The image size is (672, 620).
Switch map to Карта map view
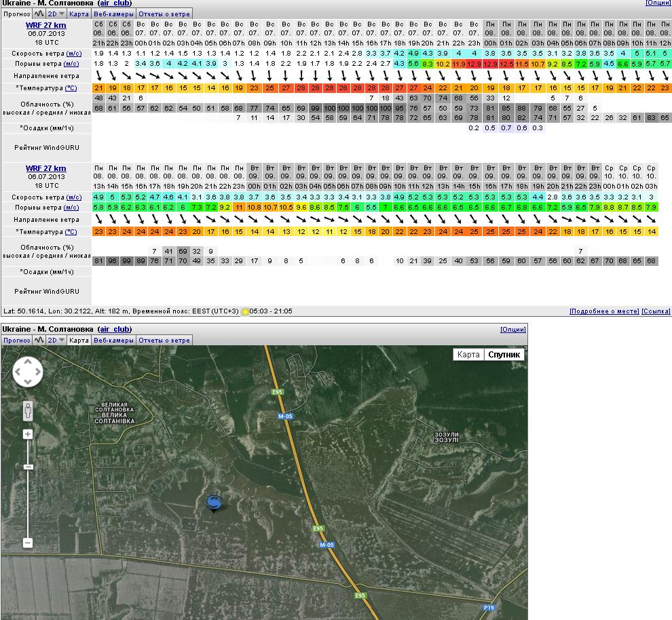coord(468,355)
